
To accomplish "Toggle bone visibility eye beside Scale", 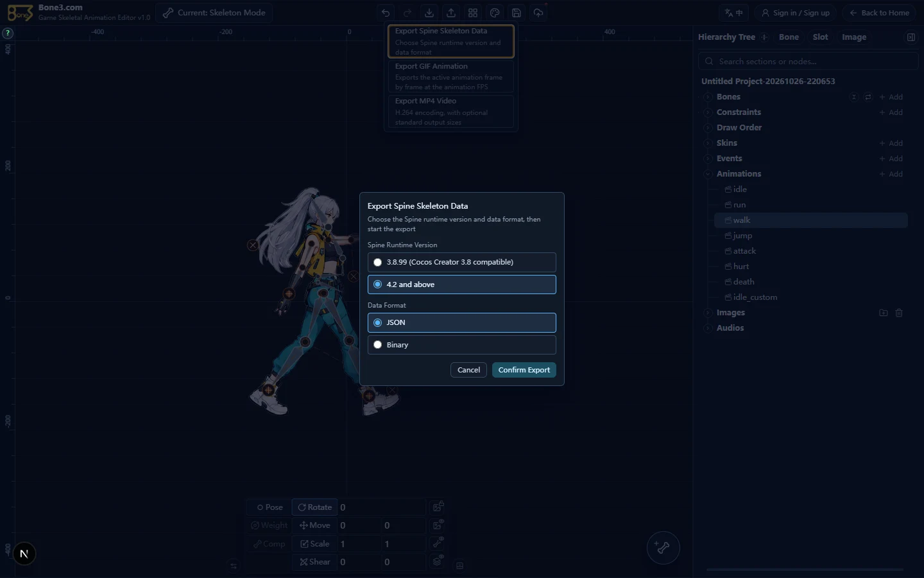I will [438, 543].
